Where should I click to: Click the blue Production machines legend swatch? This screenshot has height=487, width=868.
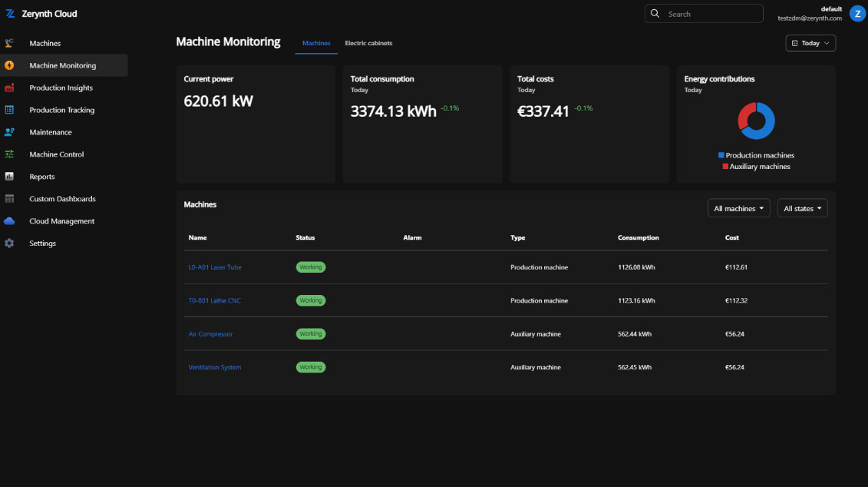[x=721, y=155]
